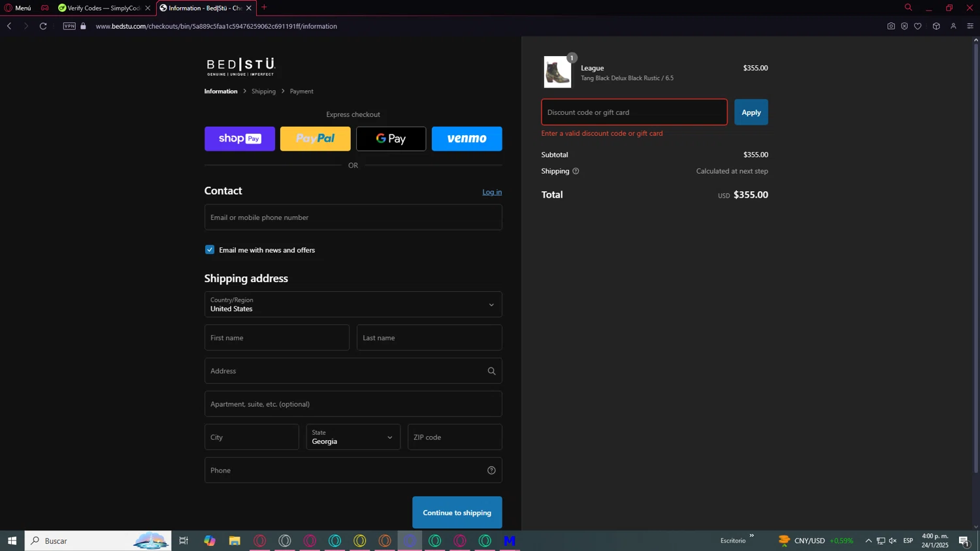The image size is (980, 551).
Task: Close the Verify Codes tab
Action: click(x=148, y=8)
